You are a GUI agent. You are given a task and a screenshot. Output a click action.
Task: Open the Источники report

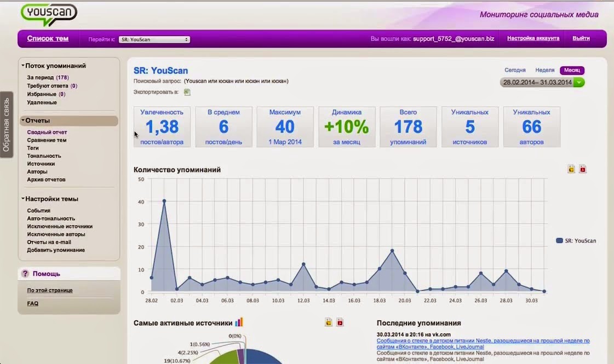coord(41,164)
